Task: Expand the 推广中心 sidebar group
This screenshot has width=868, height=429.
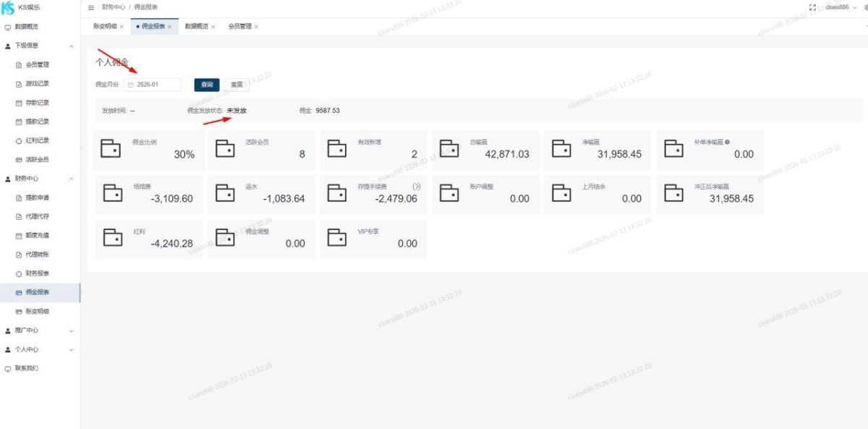Action: coord(71,331)
